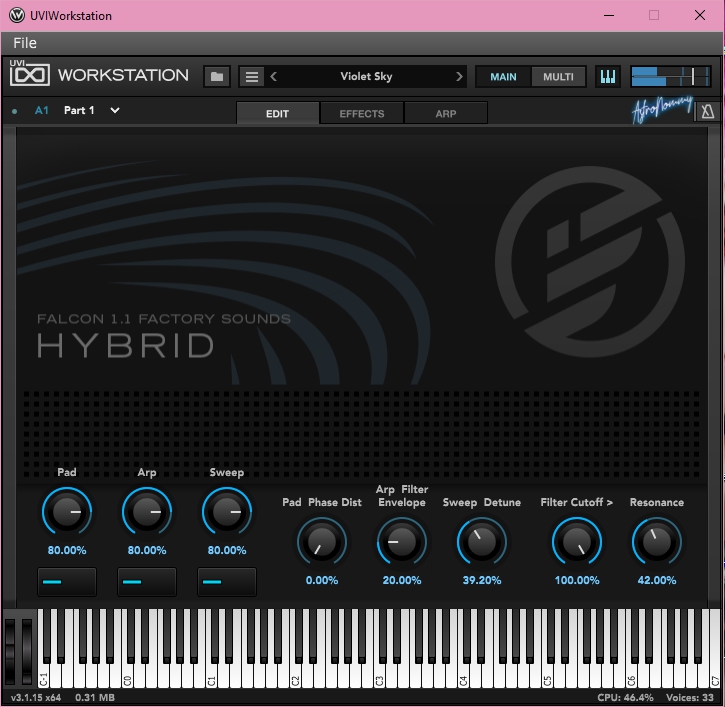Click the Pad Phase Dist 0.00% value
This screenshot has height=707, width=725.
322,580
